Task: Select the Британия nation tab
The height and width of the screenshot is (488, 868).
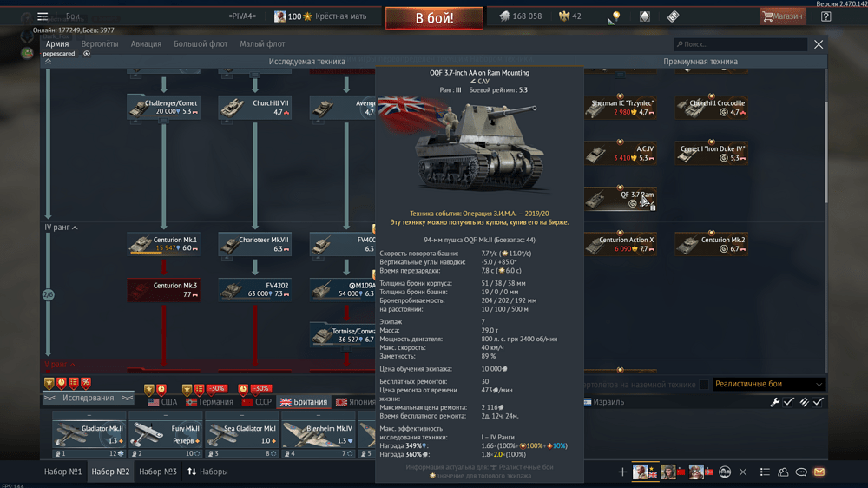Action: pyautogui.click(x=304, y=402)
